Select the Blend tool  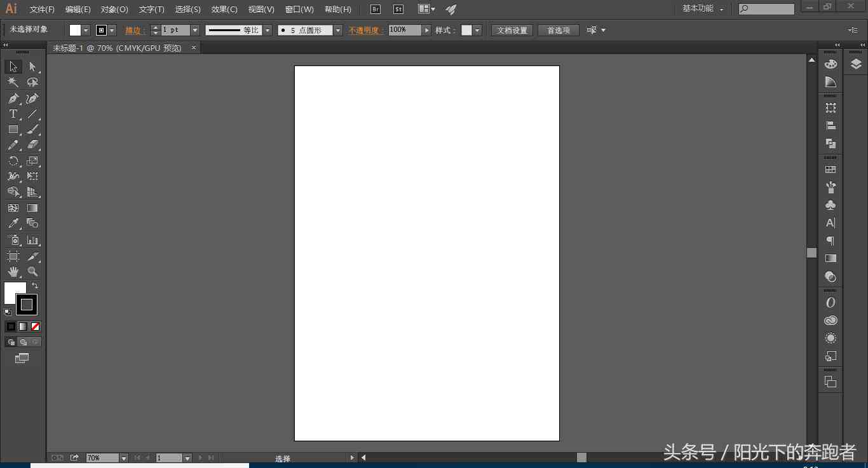(x=32, y=223)
